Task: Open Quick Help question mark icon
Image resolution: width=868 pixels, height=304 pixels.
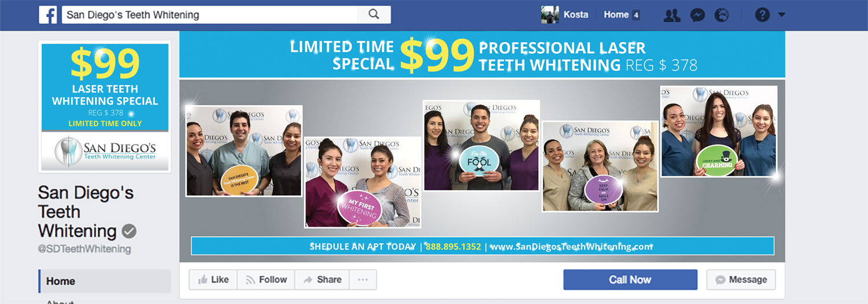Action: 762,15
